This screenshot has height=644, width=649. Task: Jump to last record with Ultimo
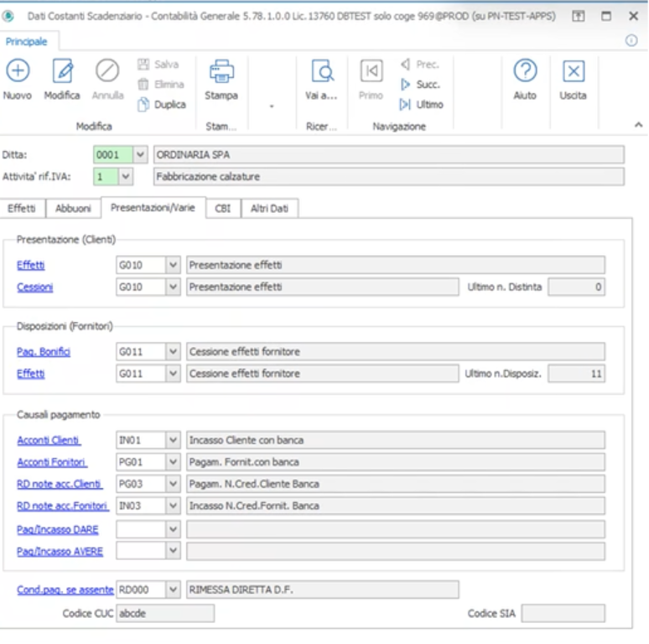(x=421, y=105)
